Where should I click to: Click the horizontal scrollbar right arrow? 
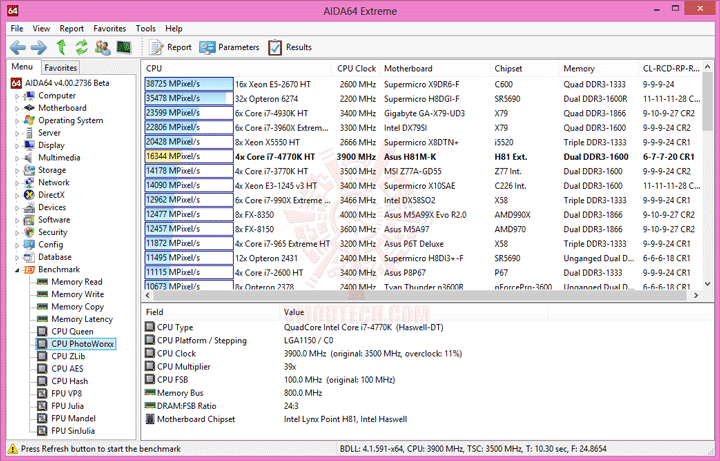[x=696, y=295]
